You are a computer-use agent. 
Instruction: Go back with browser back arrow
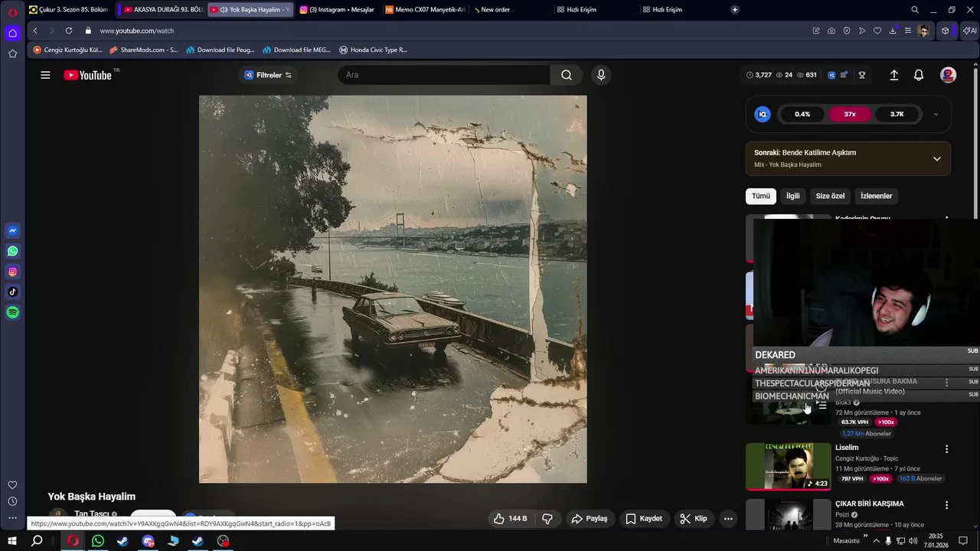pos(35,31)
